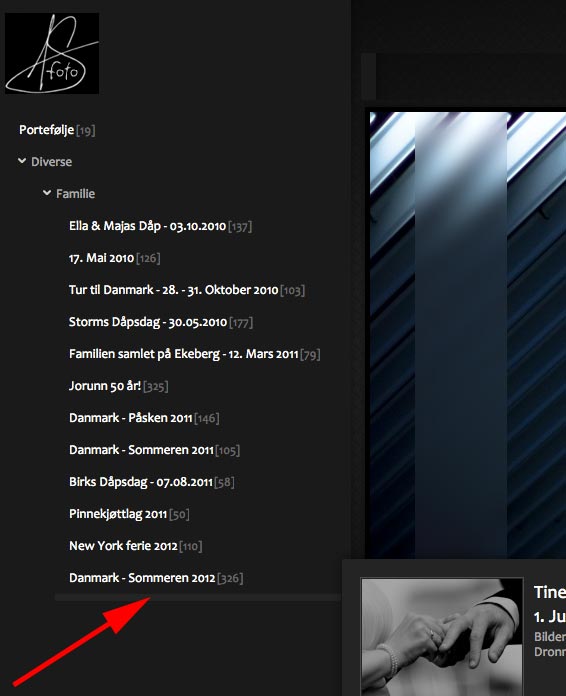Viewport: 566px width, 696px height.
Task: Open Danmark - Sommeren 2012 album
Action: click(x=142, y=577)
